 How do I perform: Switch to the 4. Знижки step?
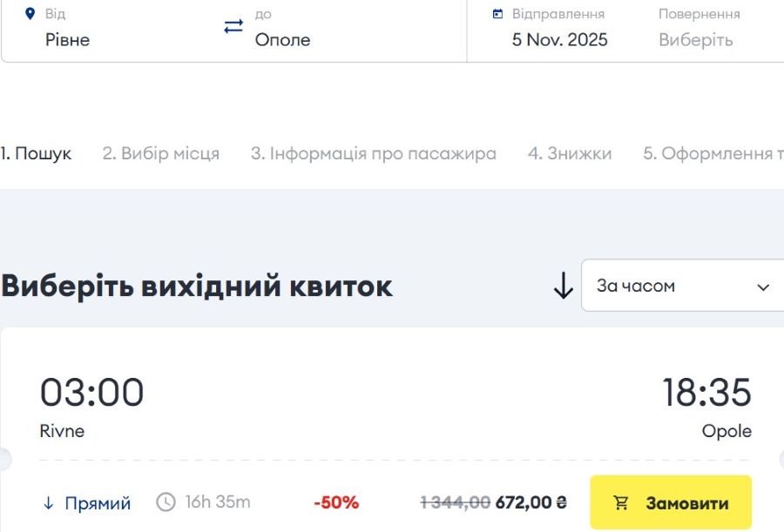tap(570, 154)
